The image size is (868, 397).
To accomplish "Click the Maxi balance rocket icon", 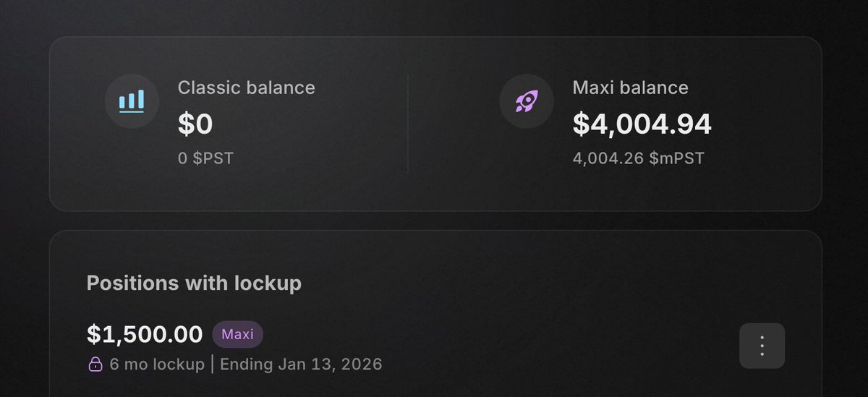I will 527,102.
